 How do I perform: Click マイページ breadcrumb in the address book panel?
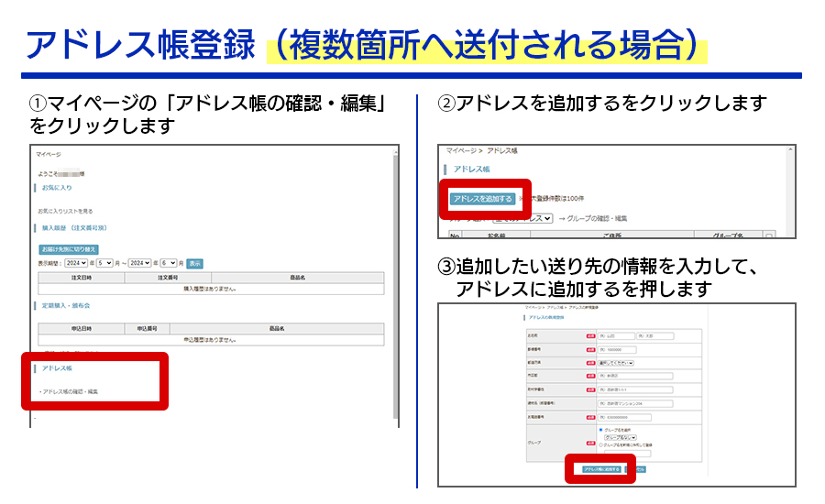pos(460,150)
